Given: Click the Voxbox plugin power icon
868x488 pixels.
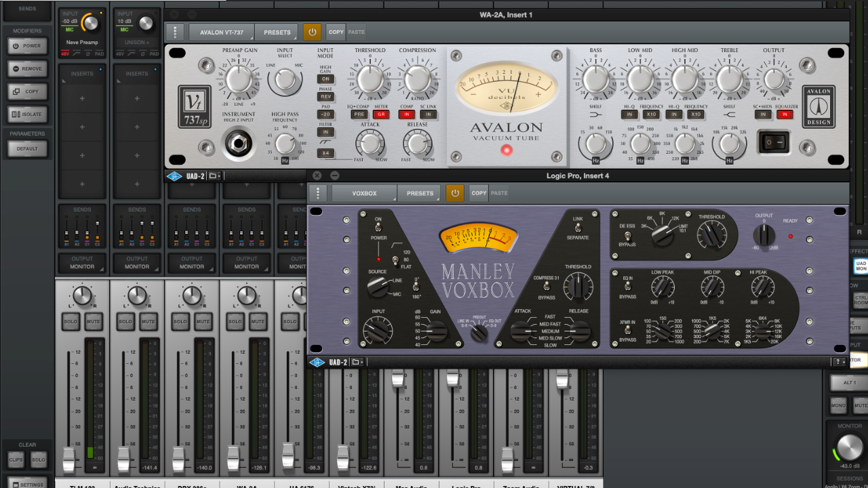Looking at the screenshot, I should [x=454, y=193].
